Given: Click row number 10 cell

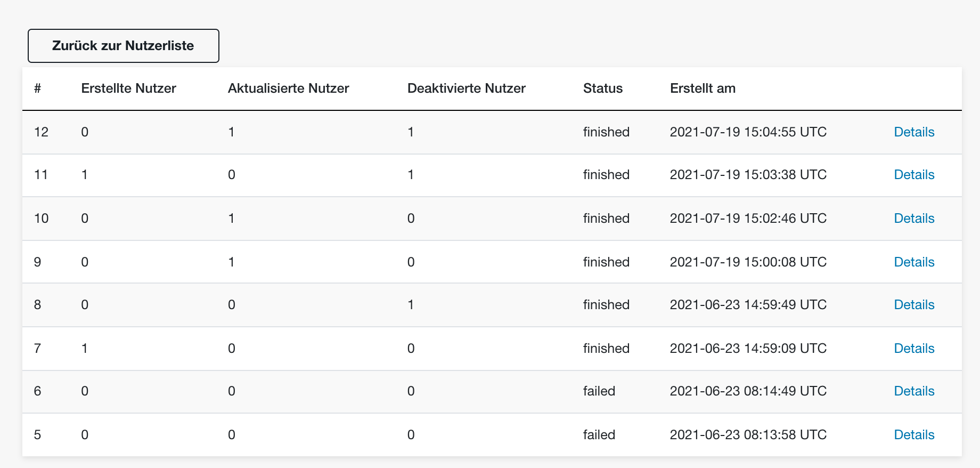Looking at the screenshot, I should click(x=41, y=219).
